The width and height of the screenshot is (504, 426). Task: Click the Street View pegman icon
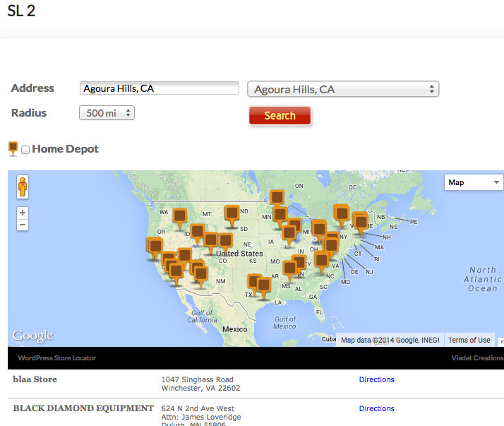click(x=23, y=187)
